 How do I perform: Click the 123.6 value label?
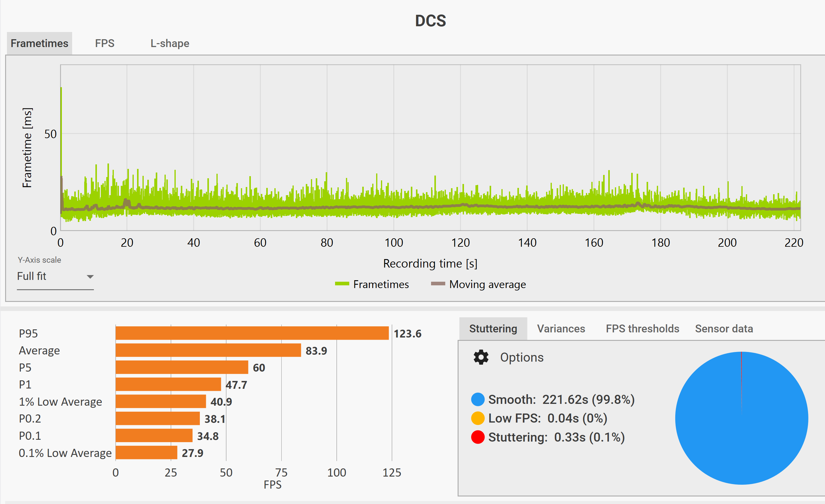pos(408,333)
